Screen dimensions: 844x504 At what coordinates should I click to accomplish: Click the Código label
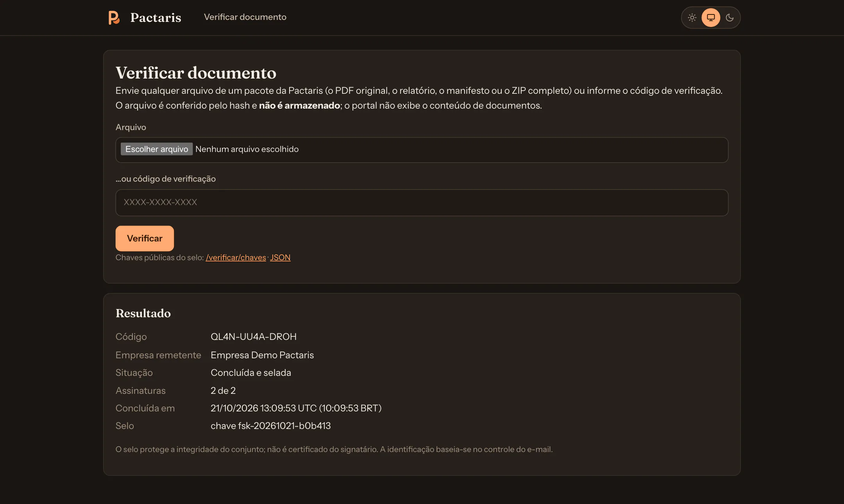point(131,337)
